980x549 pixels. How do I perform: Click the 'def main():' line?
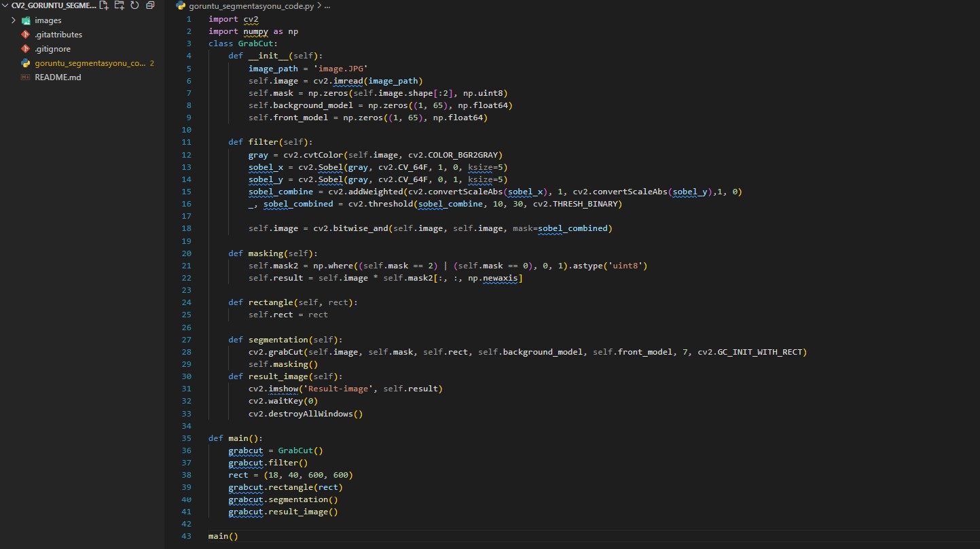tap(236, 438)
